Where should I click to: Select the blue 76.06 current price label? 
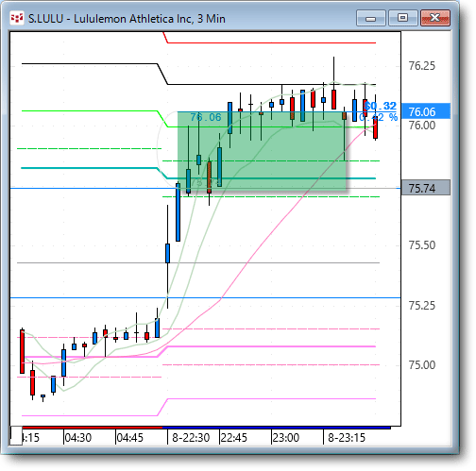(426, 111)
